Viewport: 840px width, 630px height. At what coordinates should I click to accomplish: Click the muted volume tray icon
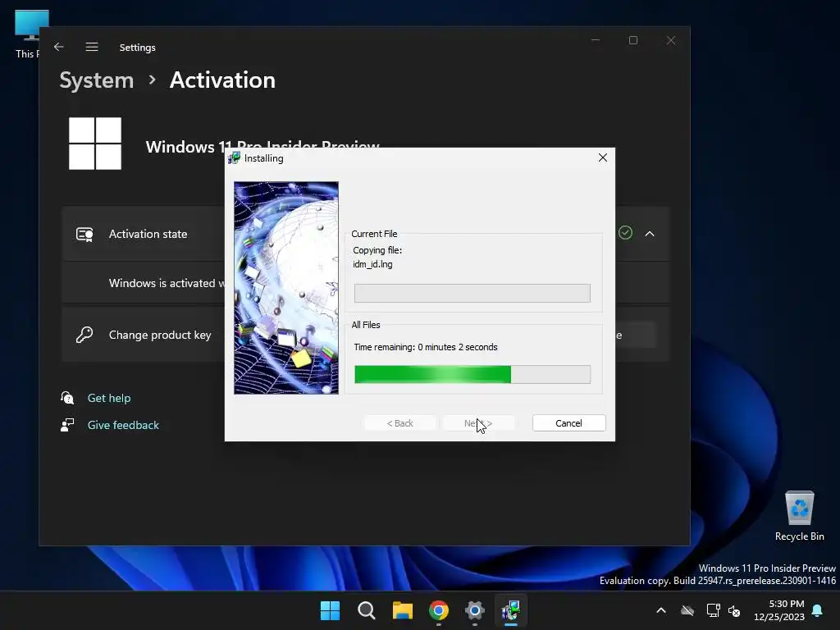[734, 610]
